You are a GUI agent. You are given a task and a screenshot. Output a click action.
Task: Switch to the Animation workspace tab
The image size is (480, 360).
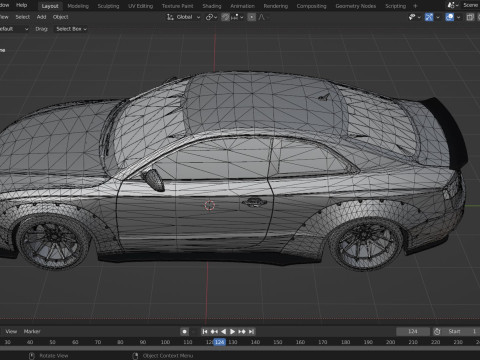coord(242,6)
